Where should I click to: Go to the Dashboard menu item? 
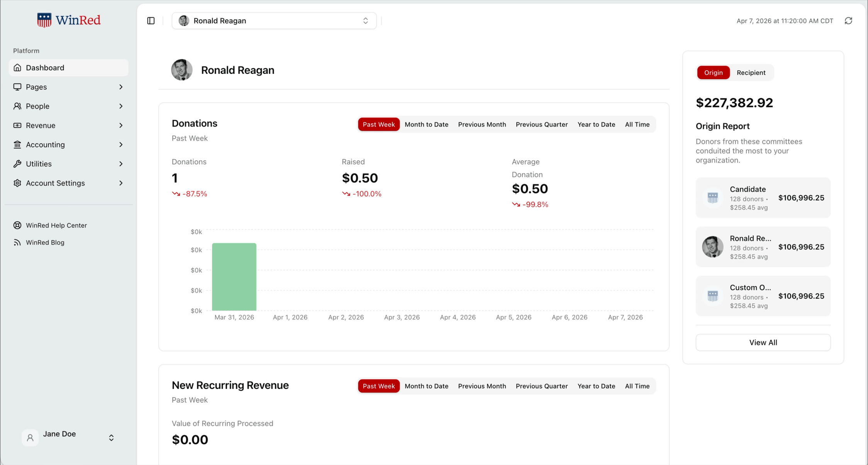(x=68, y=68)
